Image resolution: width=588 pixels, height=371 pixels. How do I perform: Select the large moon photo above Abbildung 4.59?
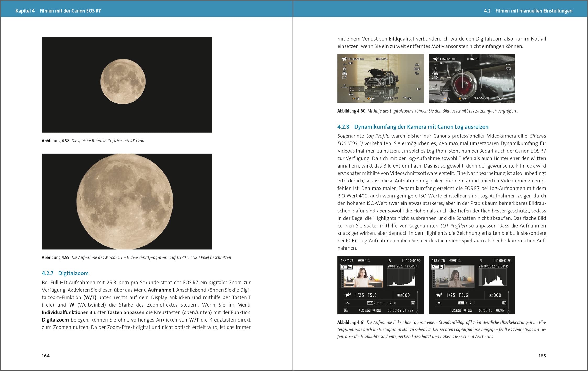click(127, 201)
